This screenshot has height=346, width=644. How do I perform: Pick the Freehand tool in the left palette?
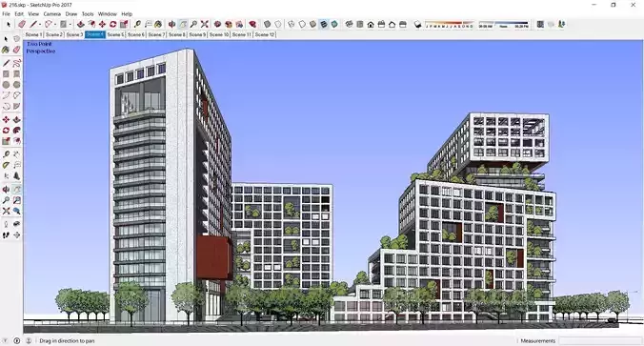(x=16, y=63)
